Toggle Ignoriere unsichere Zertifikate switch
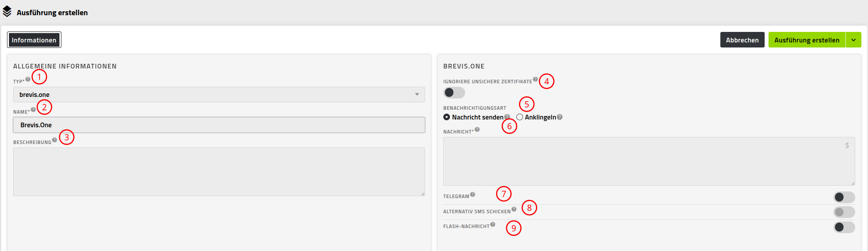Screen dimensions: 868x251 pyautogui.click(x=454, y=93)
